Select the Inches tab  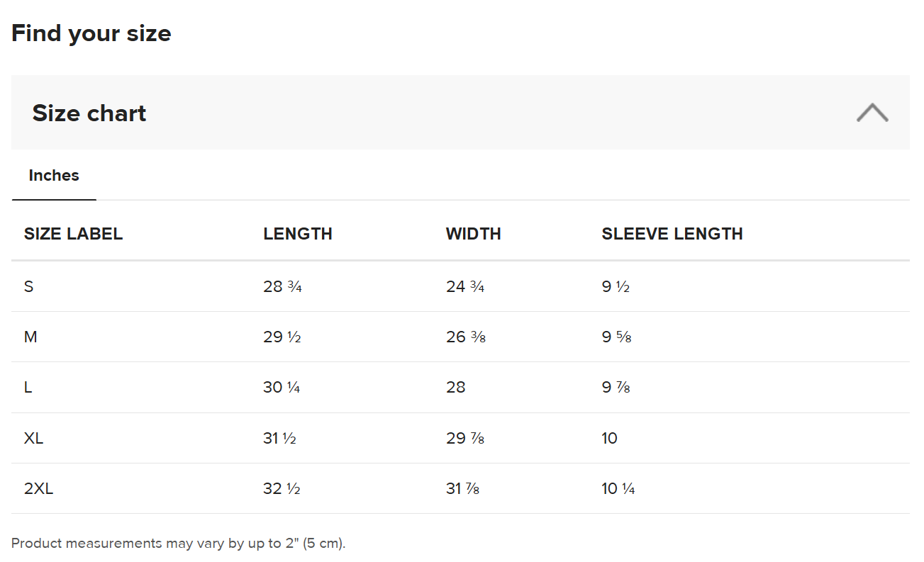click(54, 176)
